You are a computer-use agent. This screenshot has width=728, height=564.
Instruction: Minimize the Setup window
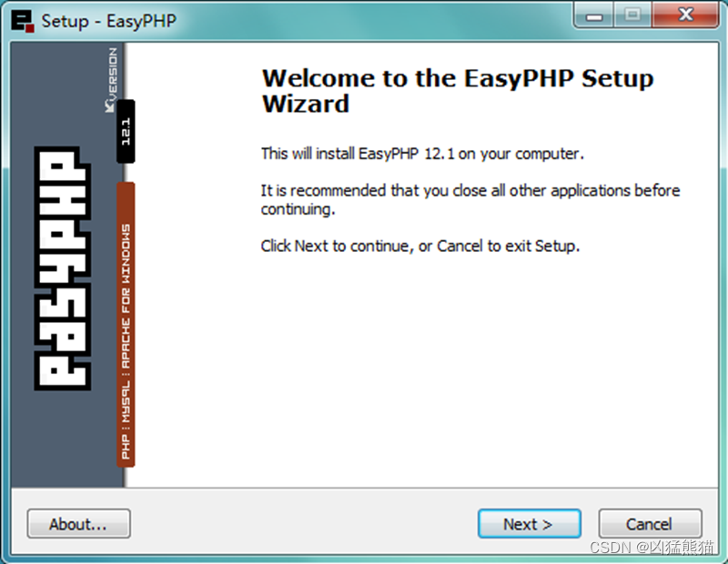(594, 15)
